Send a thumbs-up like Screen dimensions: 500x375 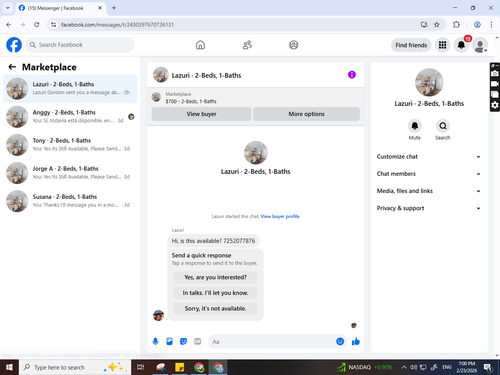[x=356, y=341]
